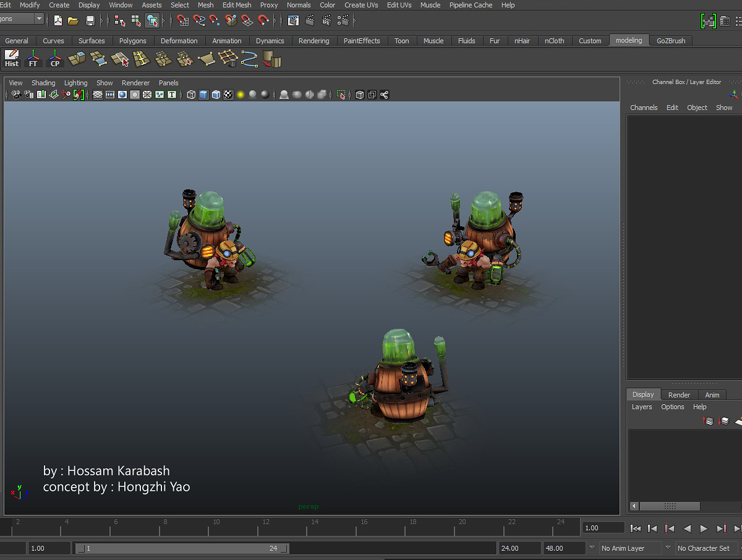742x560 pixels.
Task: Click the cylinder conversion shelf icon with red arrow
Action: (x=271, y=59)
